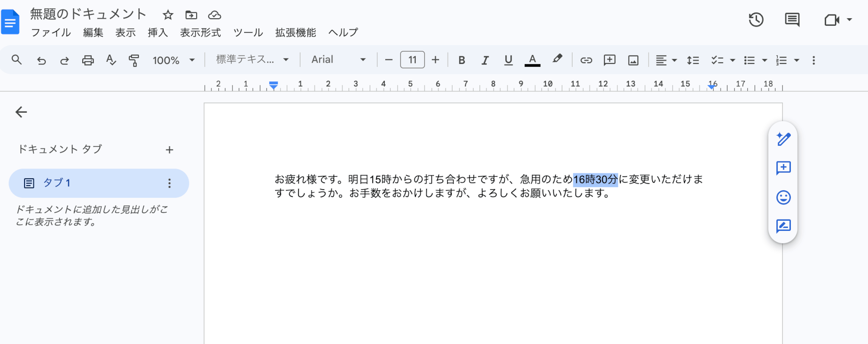Open the 100% zoom dropdown
868x344 pixels.
pos(174,60)
